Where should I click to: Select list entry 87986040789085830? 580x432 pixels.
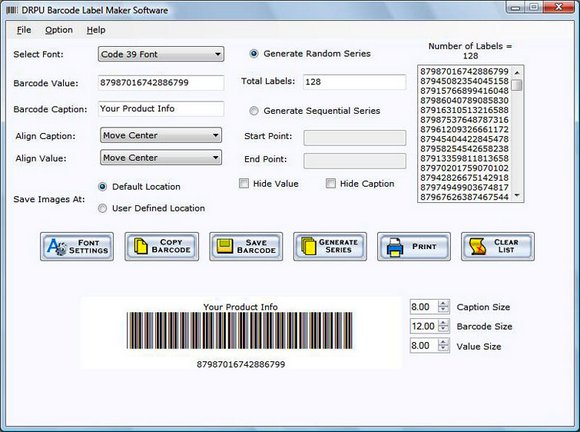click(464, 100)
